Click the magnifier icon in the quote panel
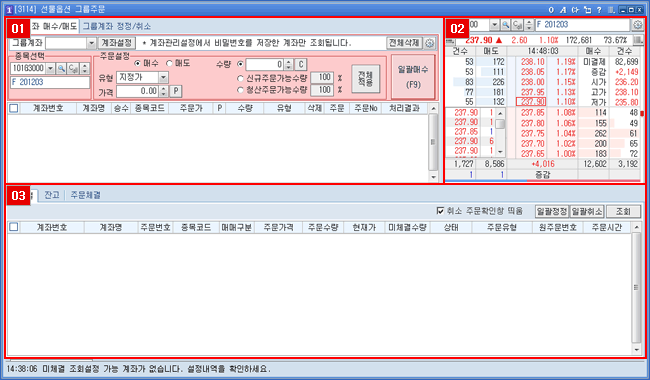This screenshot has height=380, width=650. point(506,25)
